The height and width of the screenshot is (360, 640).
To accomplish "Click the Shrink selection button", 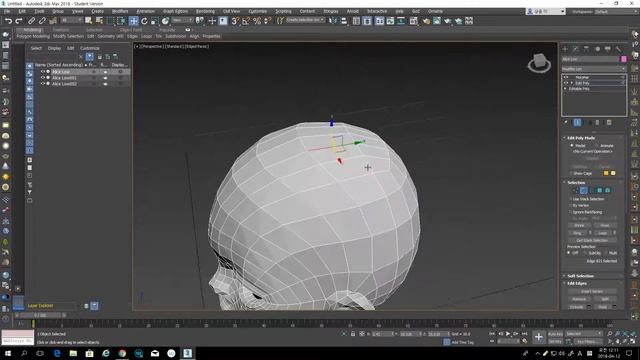I will coord(579,225).
